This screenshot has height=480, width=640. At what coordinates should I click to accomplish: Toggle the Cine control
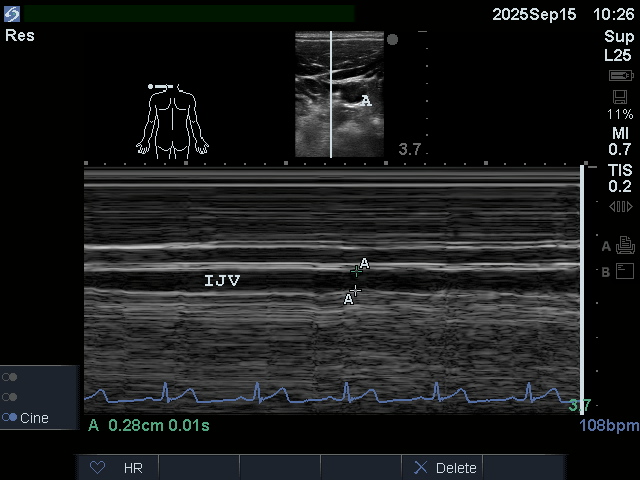25,418
